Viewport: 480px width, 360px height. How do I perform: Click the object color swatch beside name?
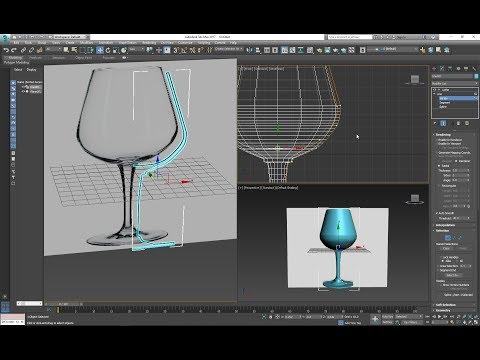(x=476, y=76)
